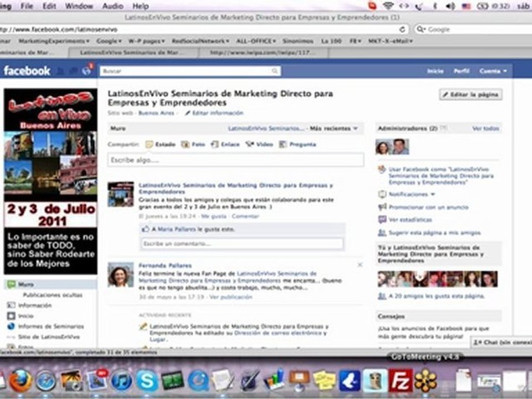Expand the Cuenta account menu
The height and width of the screenshot is (399, 532).
[x=493, y=71]
